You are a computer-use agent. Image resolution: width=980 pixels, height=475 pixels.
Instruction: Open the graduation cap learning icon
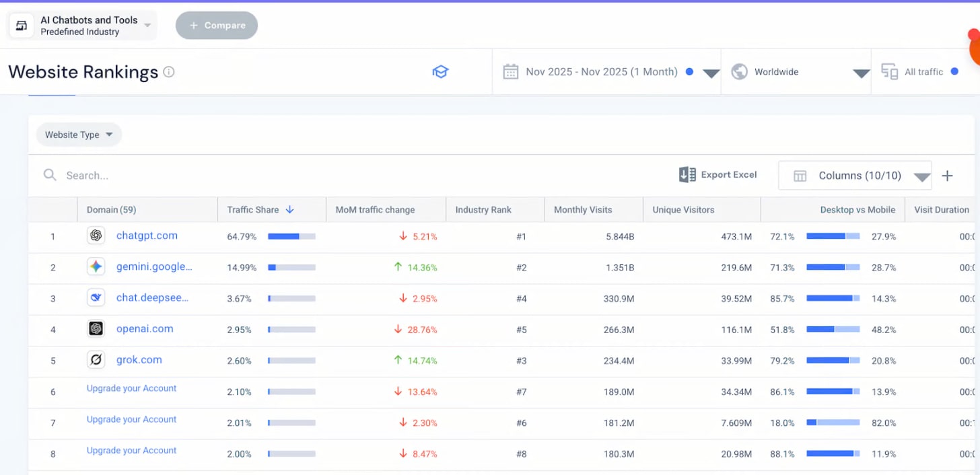440,72
